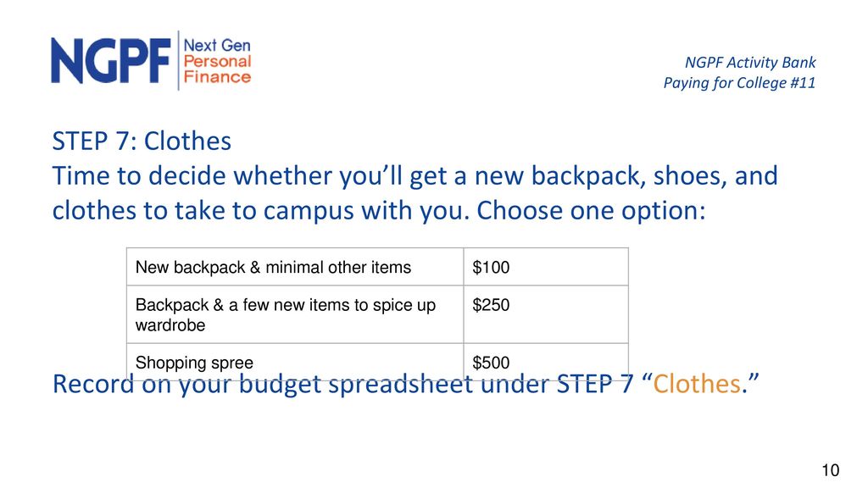This screenshot has height=488, width=868.
Task: Select the NGPF Activity Bank header text
Action: tap(750, 63)
